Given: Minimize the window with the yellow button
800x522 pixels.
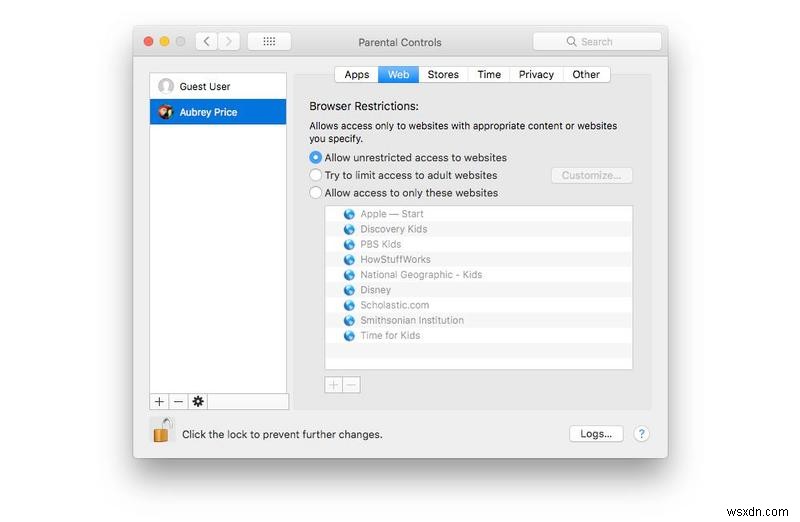Looking at the screenshot, I should pos(164,41).
